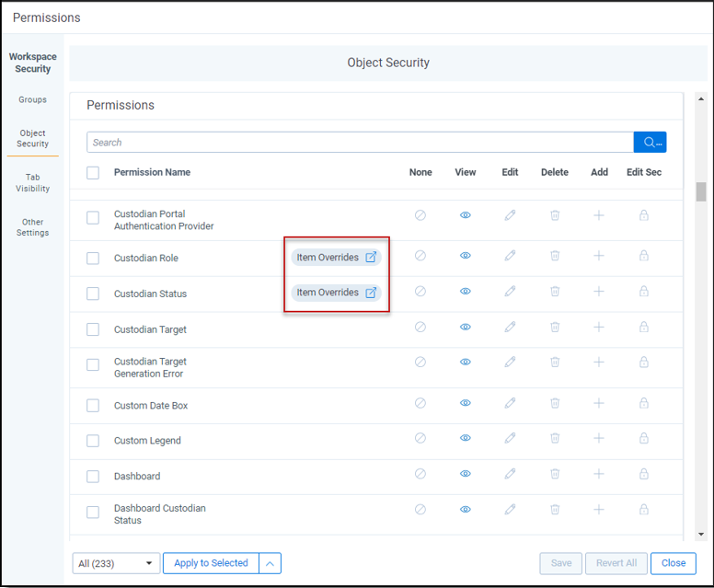
Task: Open Item Overrides for Custodian Role
Action: 336,258
